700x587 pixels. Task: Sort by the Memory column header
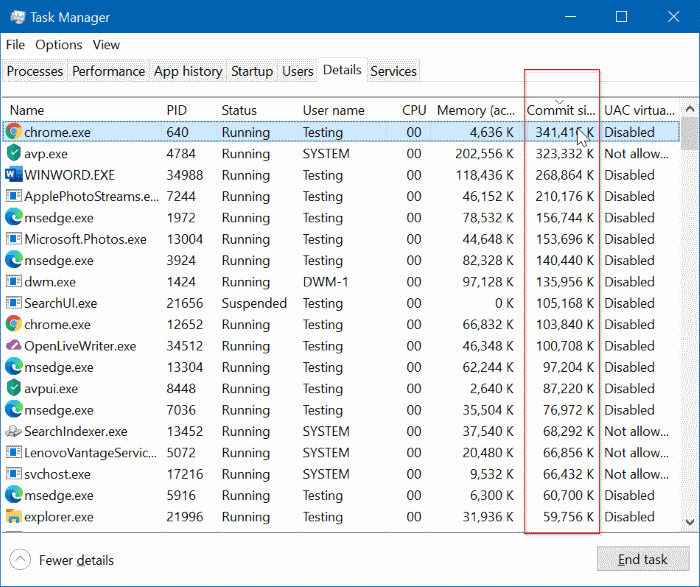pos(477,110)
